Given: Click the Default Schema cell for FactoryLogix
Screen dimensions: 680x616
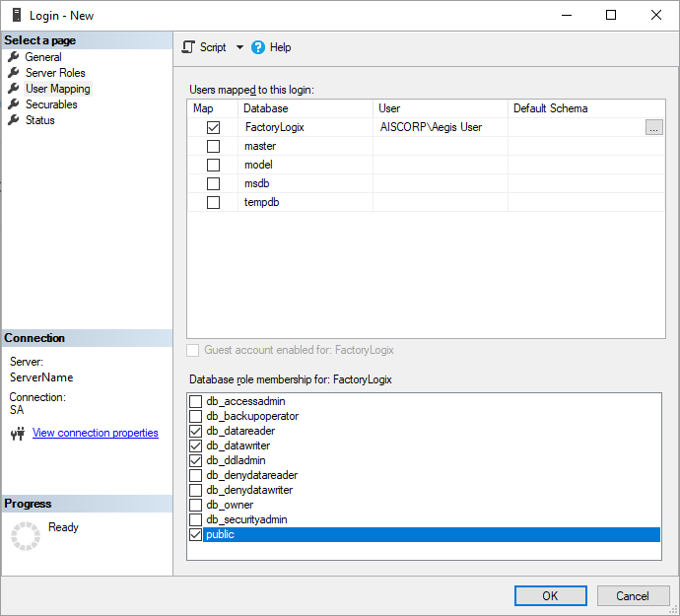Looking at the screenshot, I should coord(576,127).
